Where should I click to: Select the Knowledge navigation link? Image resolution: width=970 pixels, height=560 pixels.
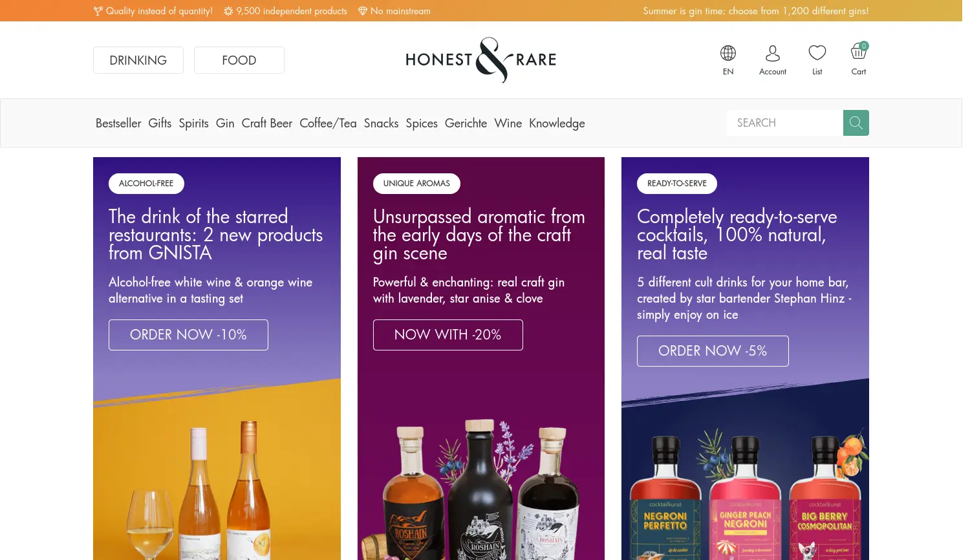click(557, 123)
